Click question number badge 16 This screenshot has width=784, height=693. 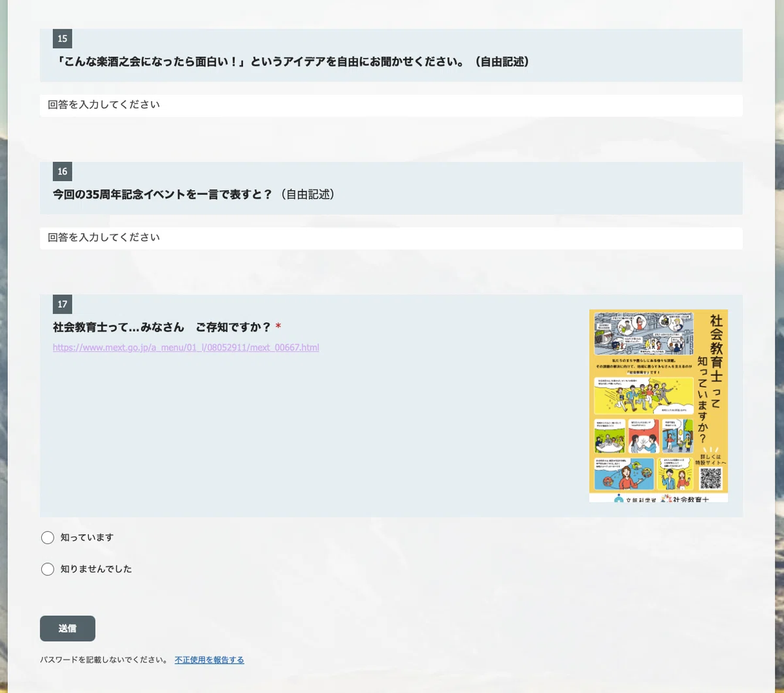(62, 171)
